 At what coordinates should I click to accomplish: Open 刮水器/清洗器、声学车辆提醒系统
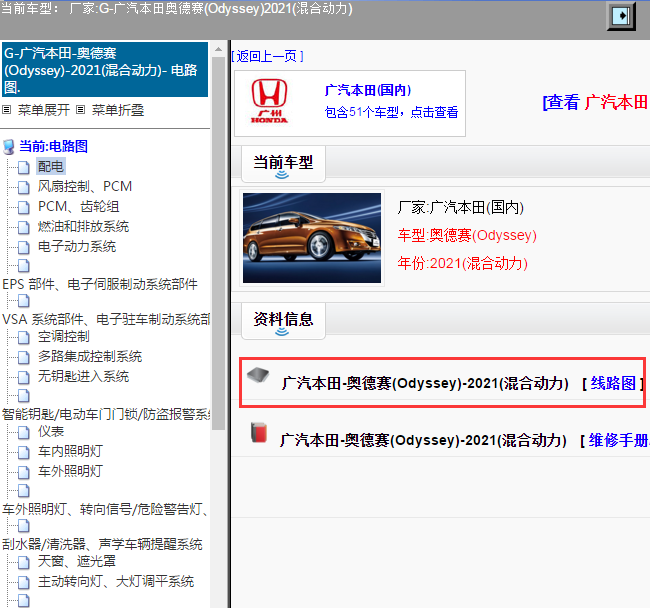tap(102, 544)
